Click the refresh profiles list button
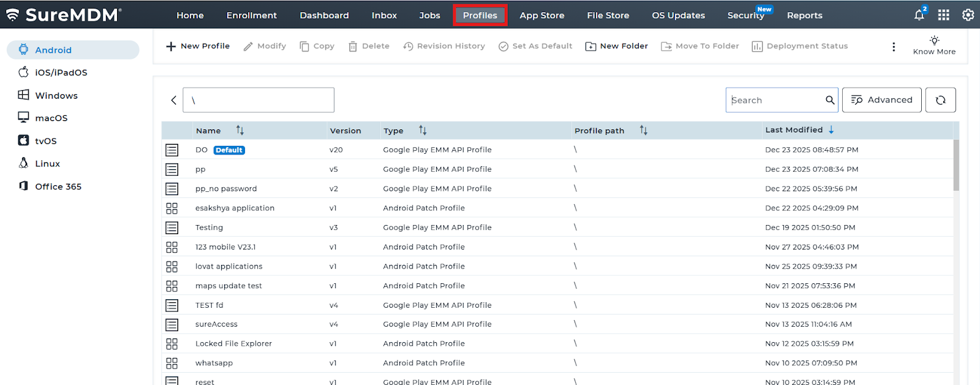 tap(940, 100)
